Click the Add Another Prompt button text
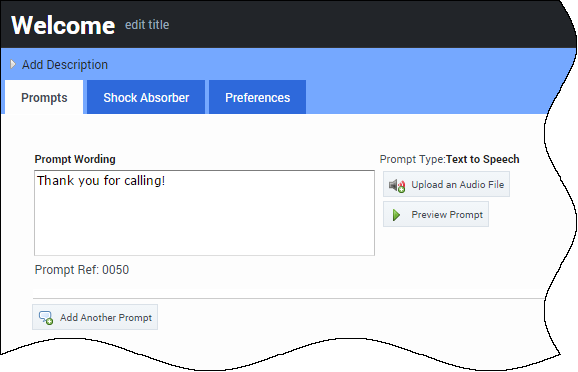Viewport: 578px width, 372px height. pos(106,317)
